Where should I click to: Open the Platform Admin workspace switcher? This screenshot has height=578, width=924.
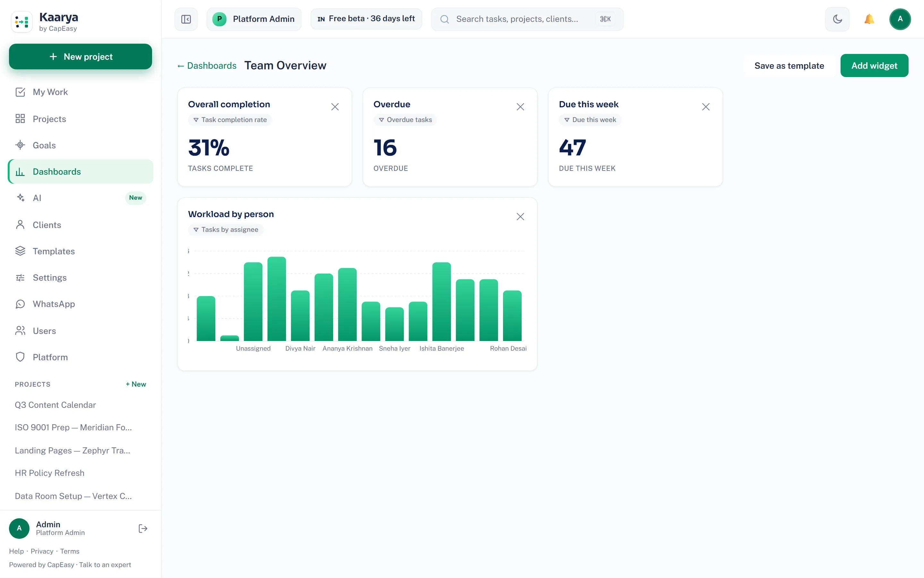[254, 19]
